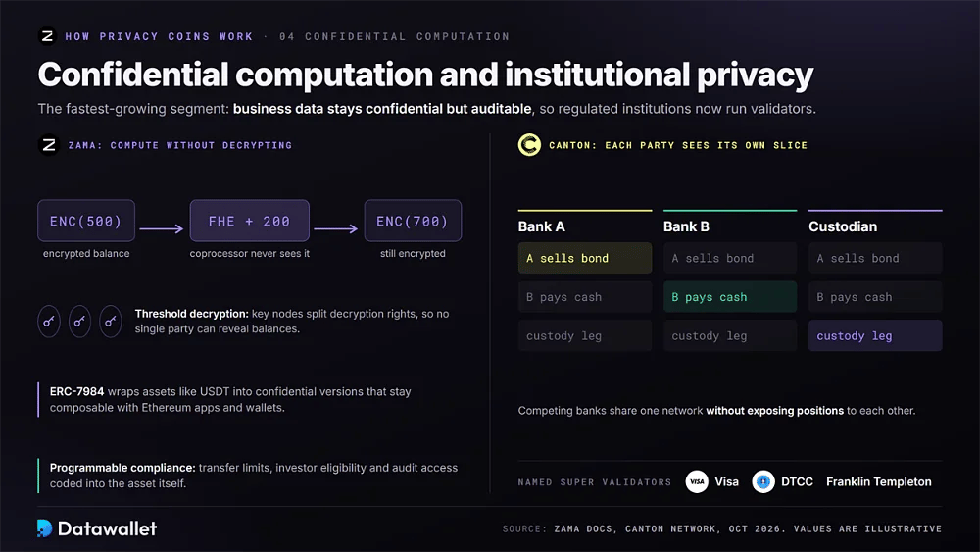Click the 'Franklin Templeton' validator name
The width and height of the screenshot is (980, 552).
879,482
